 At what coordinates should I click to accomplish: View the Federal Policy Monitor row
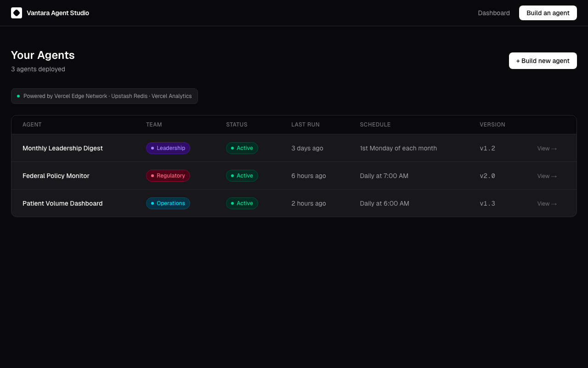pyautogui.click(x=547, y=176)
